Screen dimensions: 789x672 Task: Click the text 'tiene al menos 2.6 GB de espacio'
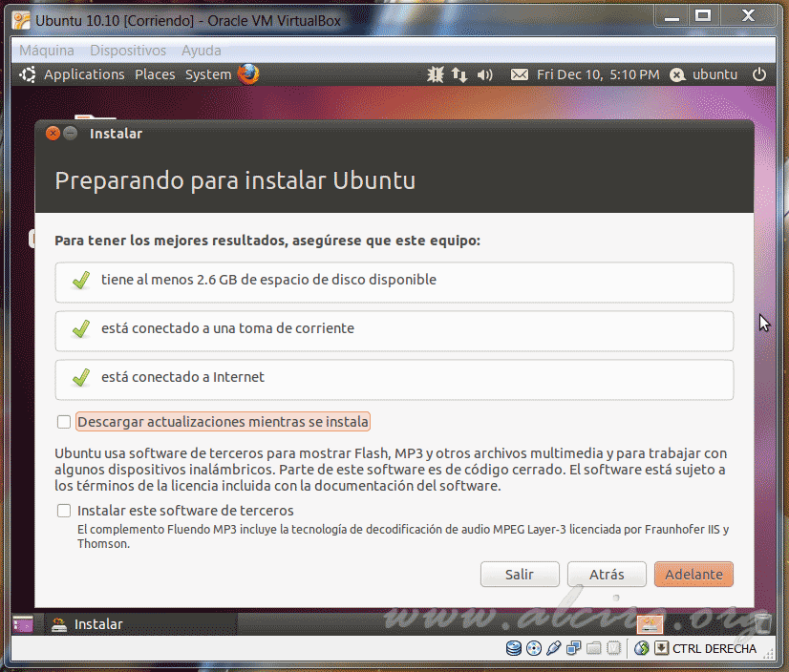[x=204, y=280]
